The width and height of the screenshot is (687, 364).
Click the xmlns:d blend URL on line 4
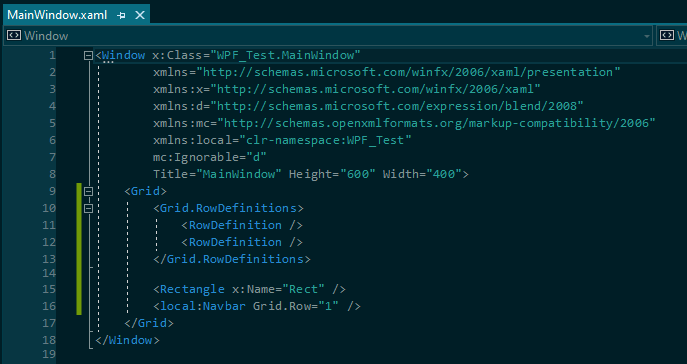(x=397, y=106)
